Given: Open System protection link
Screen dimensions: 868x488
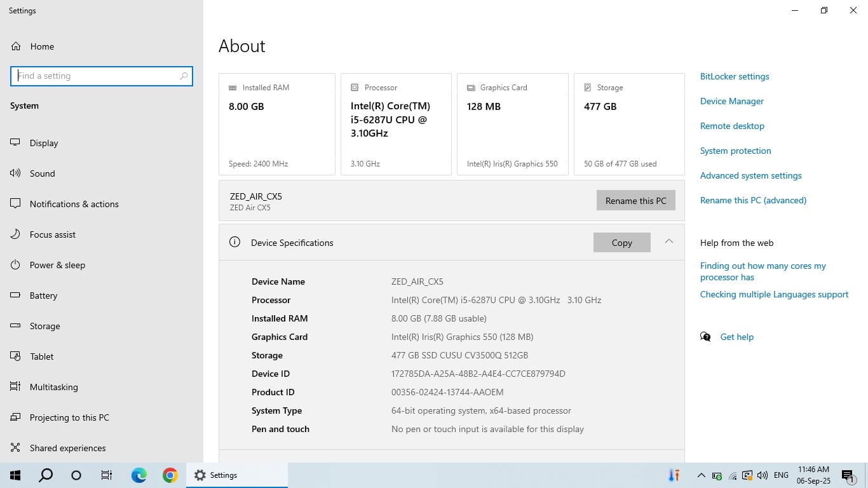Looking at the screenshot, I should (736, 151).
